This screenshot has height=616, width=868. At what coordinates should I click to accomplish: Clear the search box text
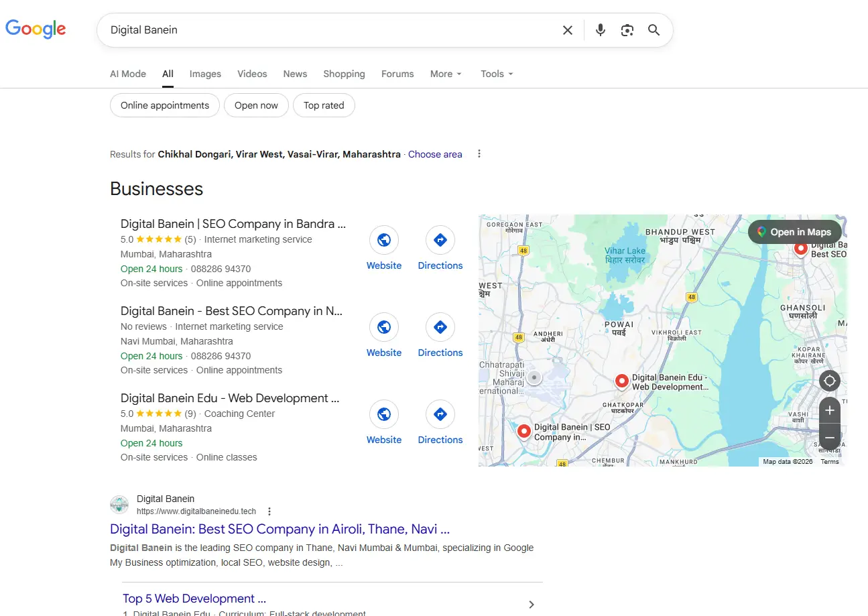click(568, 30)
